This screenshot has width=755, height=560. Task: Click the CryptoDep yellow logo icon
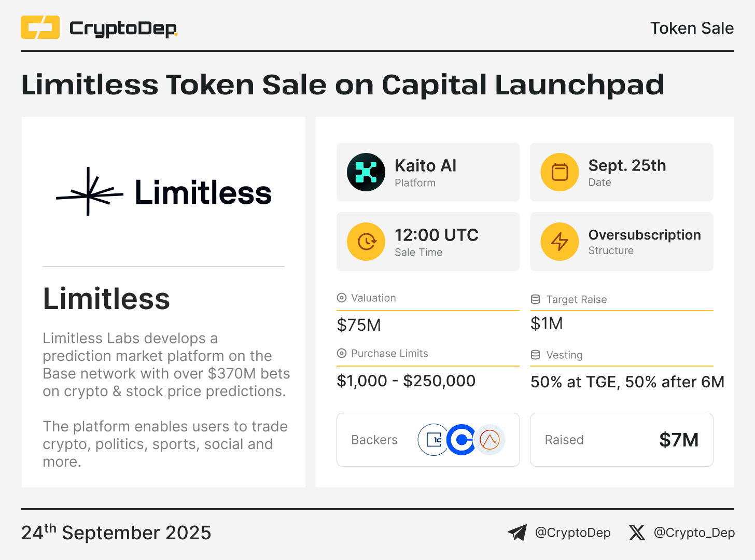click(40, 27)
